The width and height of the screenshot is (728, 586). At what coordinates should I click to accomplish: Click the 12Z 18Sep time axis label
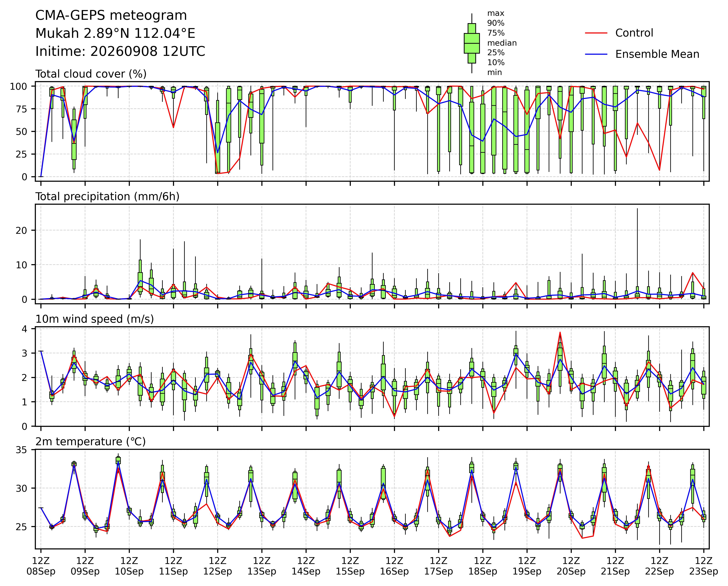(x=482, y=566)
